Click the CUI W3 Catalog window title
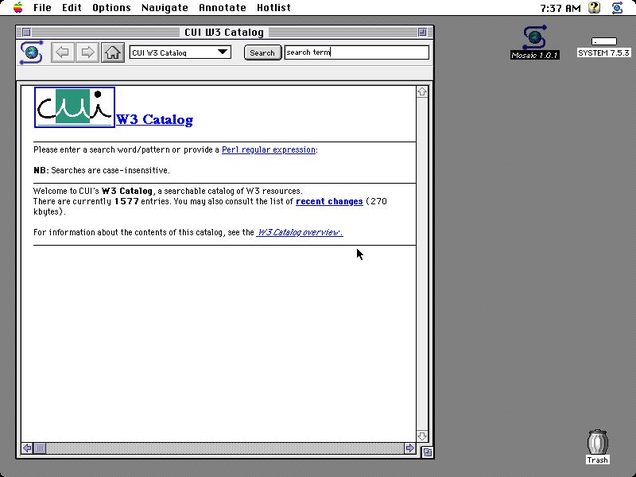Image resolution: width=636 pixels, height=477 pixels. click(224, 32)
